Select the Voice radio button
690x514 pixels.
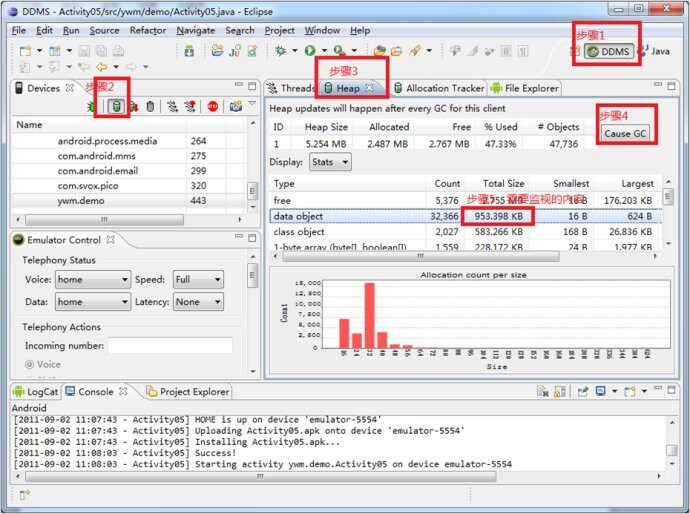coord(29,365)
